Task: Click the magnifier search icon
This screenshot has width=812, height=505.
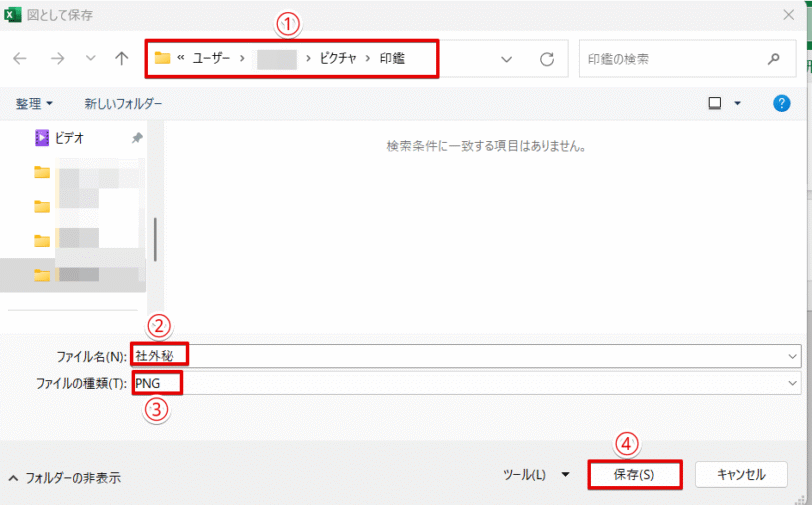Action: click(774, 59)
